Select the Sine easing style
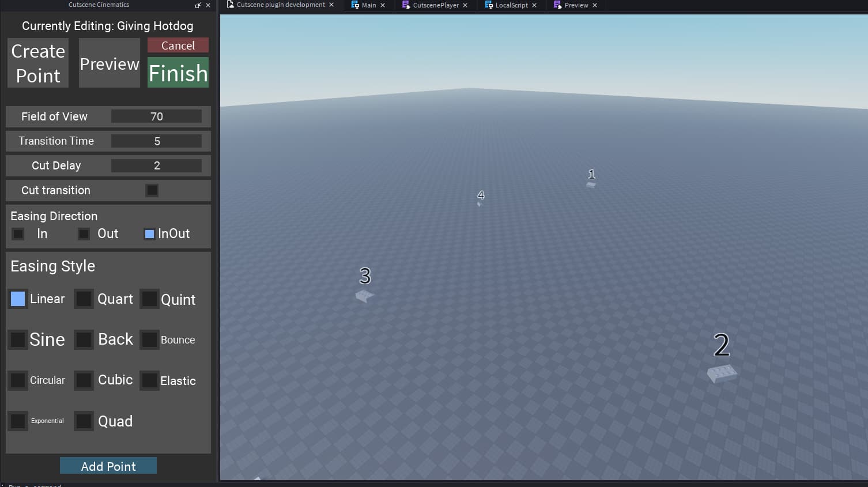Image resolution: width=868 pixels, height=487 pixels. click(x=18, y=339)
